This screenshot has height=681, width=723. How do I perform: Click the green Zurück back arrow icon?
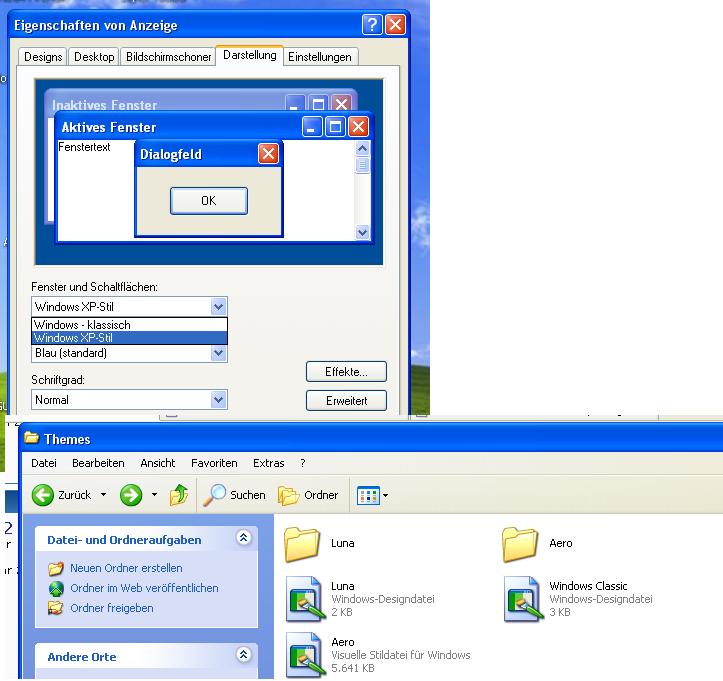click(43, 495)
